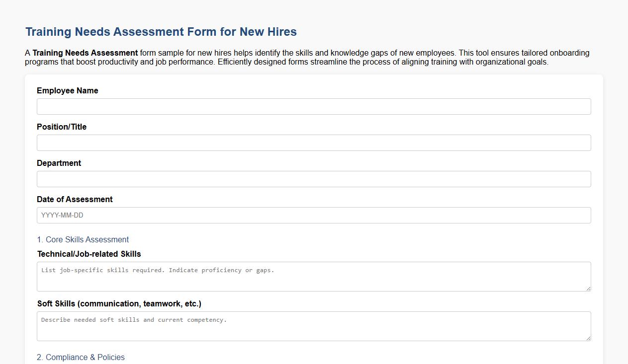Click the introductory description paragraph
Screen dimensions: 628x364
point(306,57)
